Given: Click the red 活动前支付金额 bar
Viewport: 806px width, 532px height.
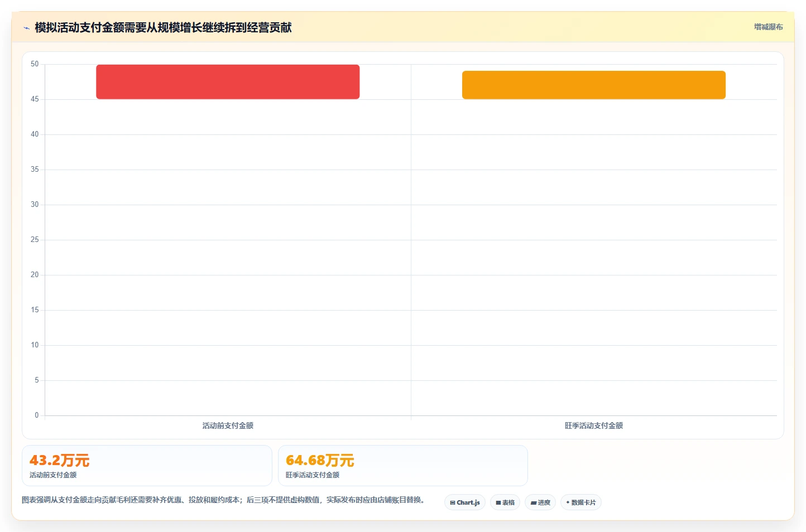Looking at the screenshot, I should [228, 82].
